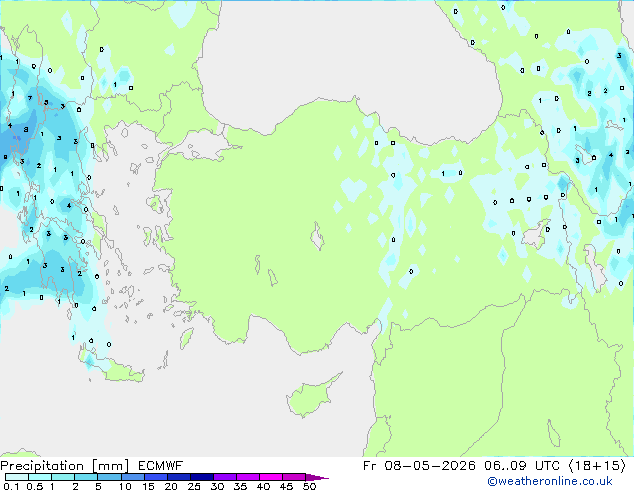
Task: Click the purple arrow at legend end
Action: 317,477
